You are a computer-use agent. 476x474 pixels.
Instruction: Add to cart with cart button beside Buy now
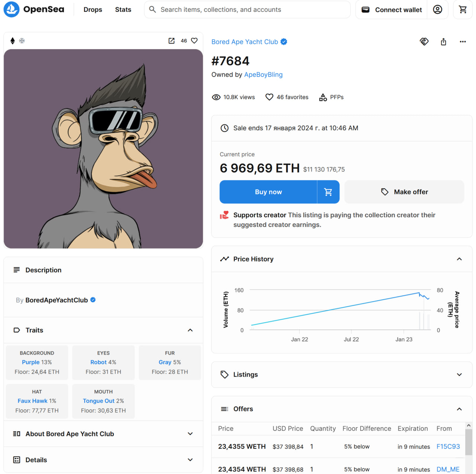328,192
